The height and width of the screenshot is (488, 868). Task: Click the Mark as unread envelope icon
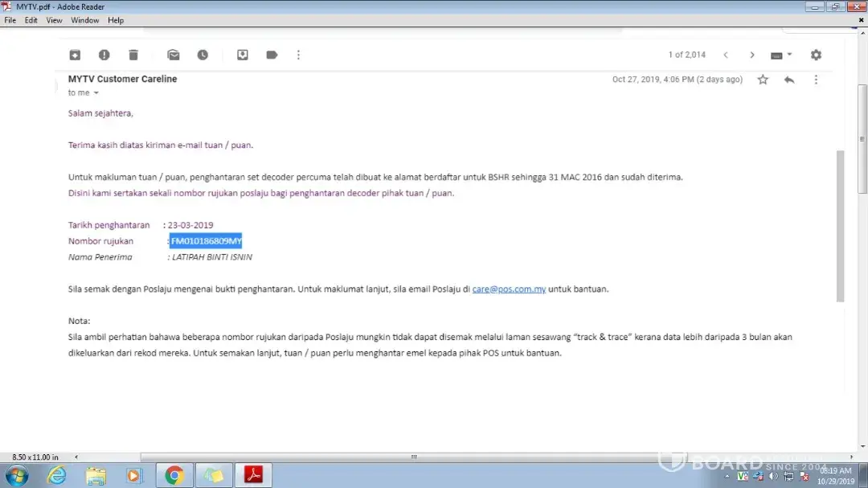tap(174, 55)
